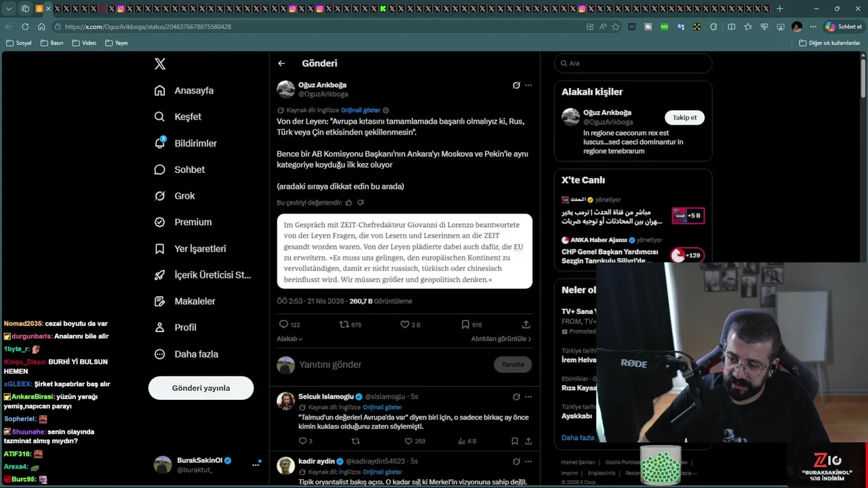
Task: Open Diğer sık kullanılanlar folder
Action: pos(829,43)
